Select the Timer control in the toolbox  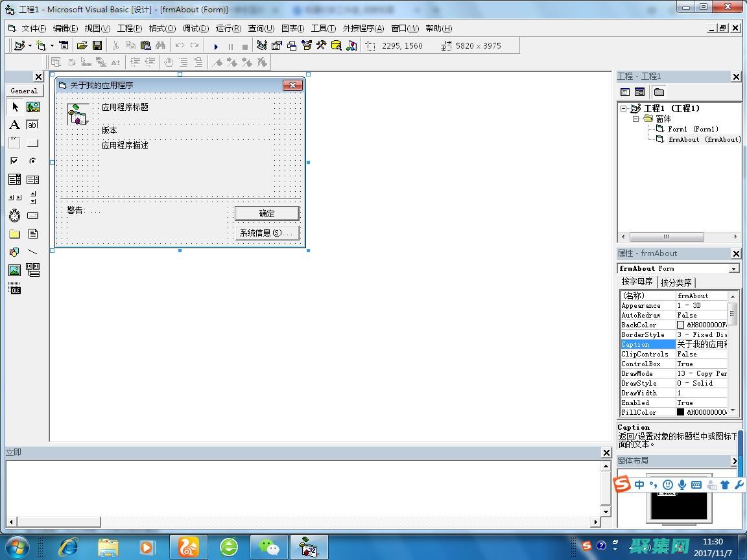(x=14, y=215)
